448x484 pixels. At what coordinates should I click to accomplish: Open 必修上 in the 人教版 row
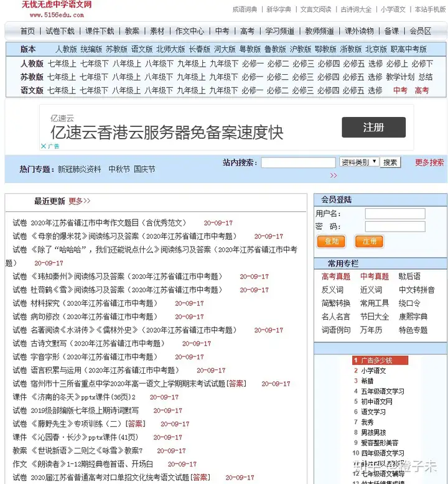pos(397,64)
